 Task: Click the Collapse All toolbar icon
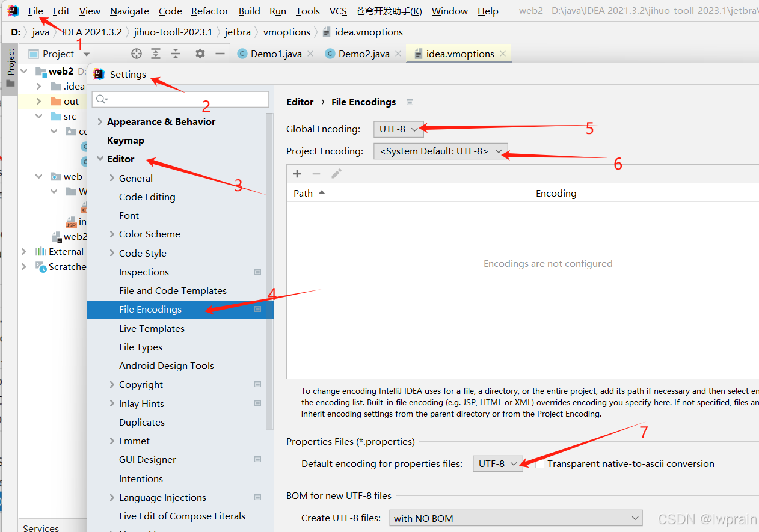(x=176, y=54)
